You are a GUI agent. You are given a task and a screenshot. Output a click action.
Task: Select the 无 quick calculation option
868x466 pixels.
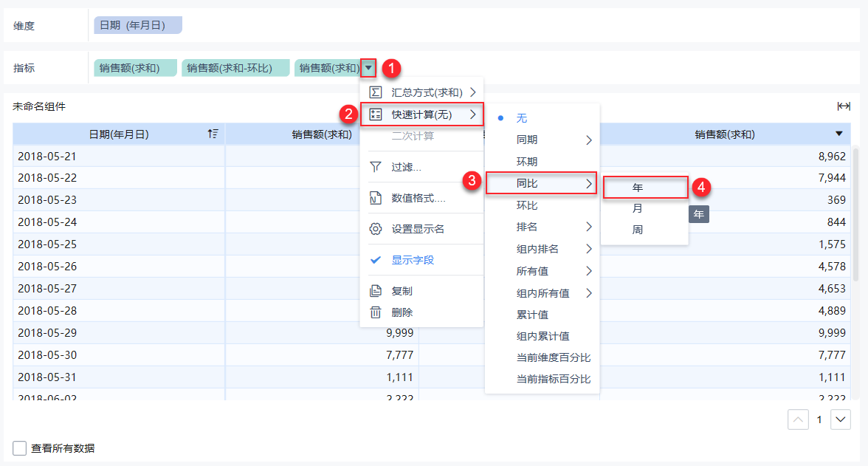click(522, 118)
